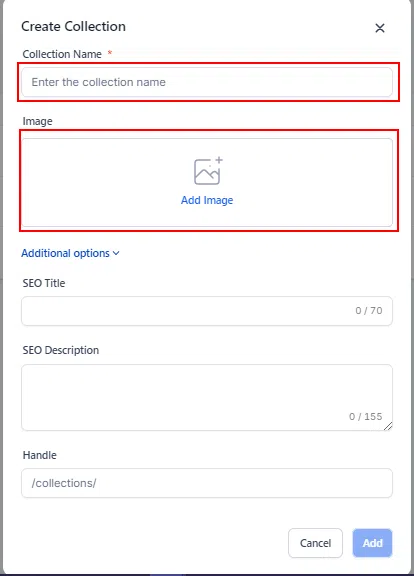Click the SEO Description resize handle
Screen dimensions: 414x576
388,426
